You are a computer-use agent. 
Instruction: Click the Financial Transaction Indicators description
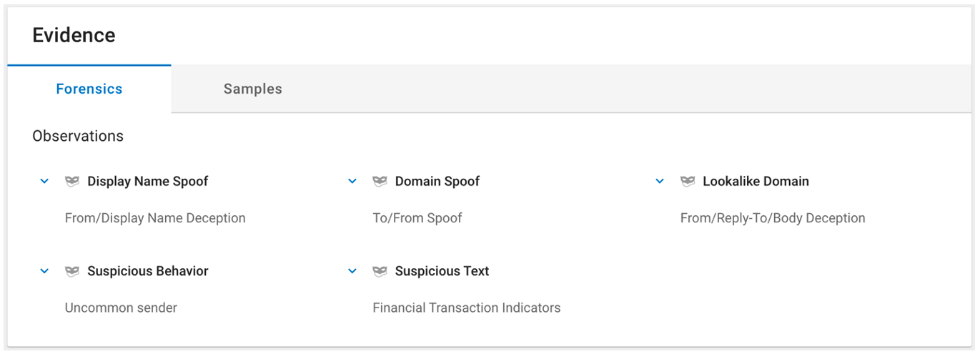coord(467,308)
